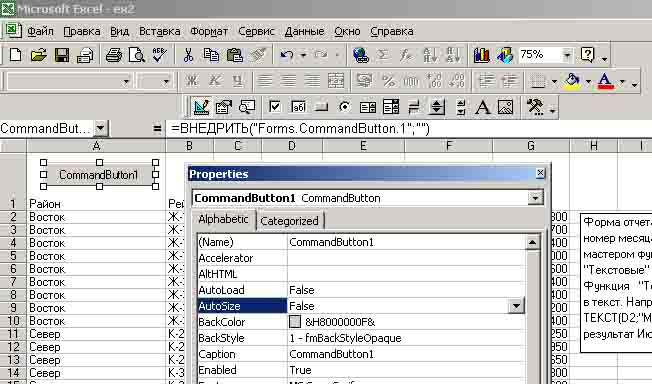This screenshot has width=652, height=384.
Task: Open the More Controls tool
Action: pos(535,107)
